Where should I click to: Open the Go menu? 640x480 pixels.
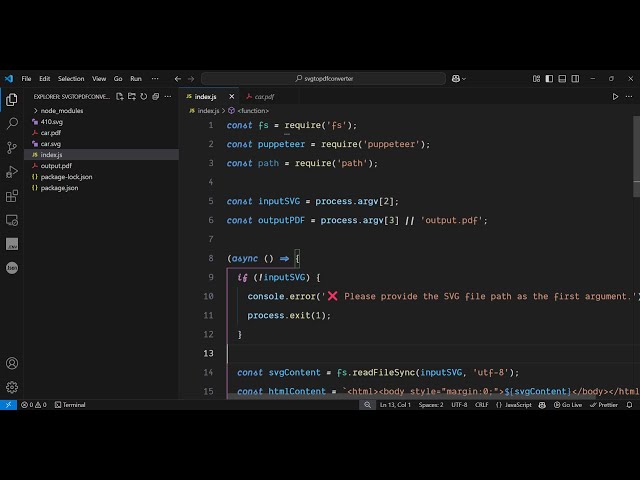(x=118, y=79)
